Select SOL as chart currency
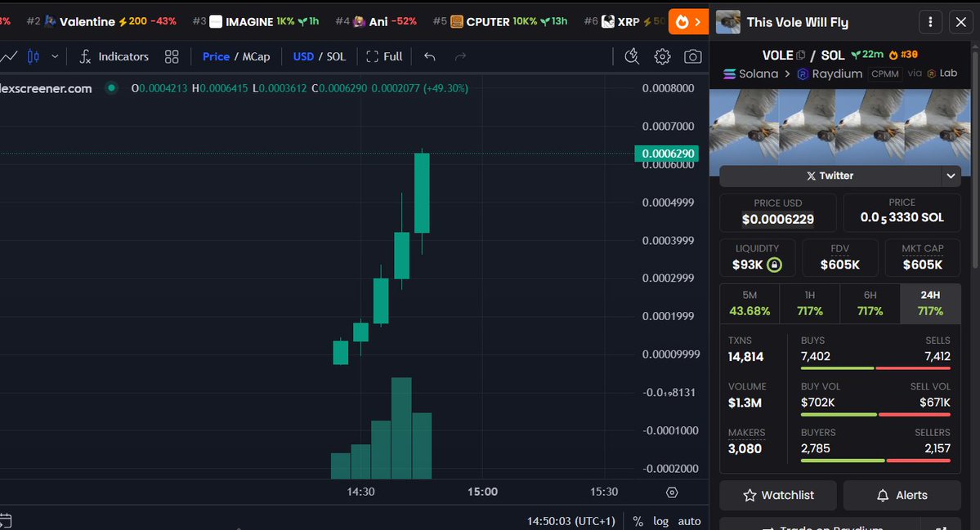Screen dimensions: 980x530 [336, 57]
